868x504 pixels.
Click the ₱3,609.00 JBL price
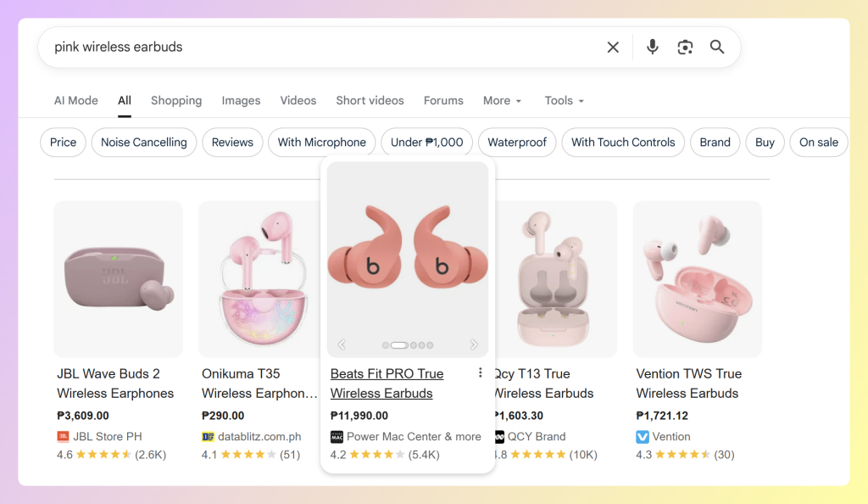pos(83,416)
